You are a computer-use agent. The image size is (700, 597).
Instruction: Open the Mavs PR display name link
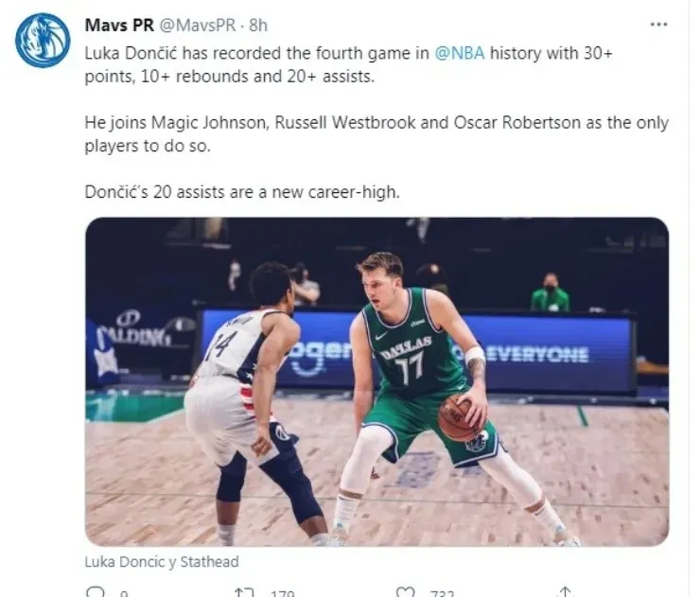(x=119, y=26)
